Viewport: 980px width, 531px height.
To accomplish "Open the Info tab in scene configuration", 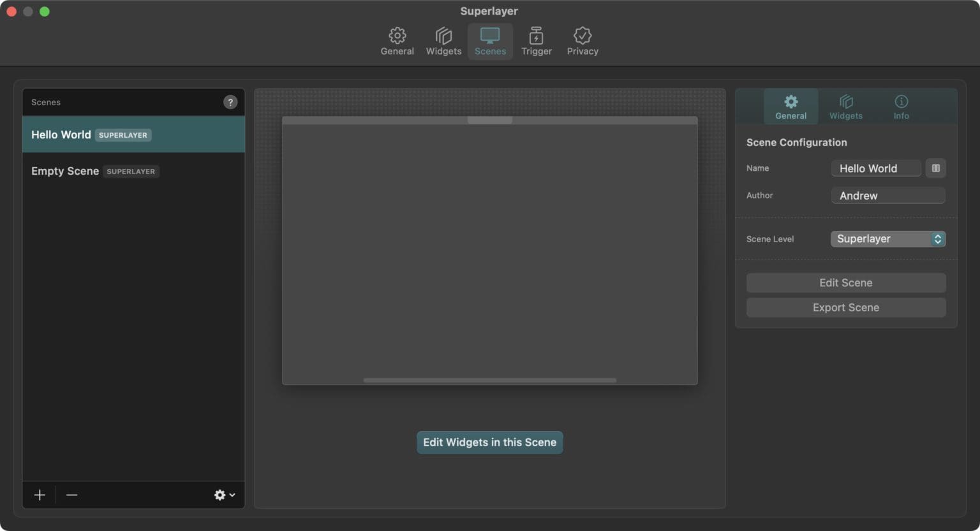I will coord(901,106).
